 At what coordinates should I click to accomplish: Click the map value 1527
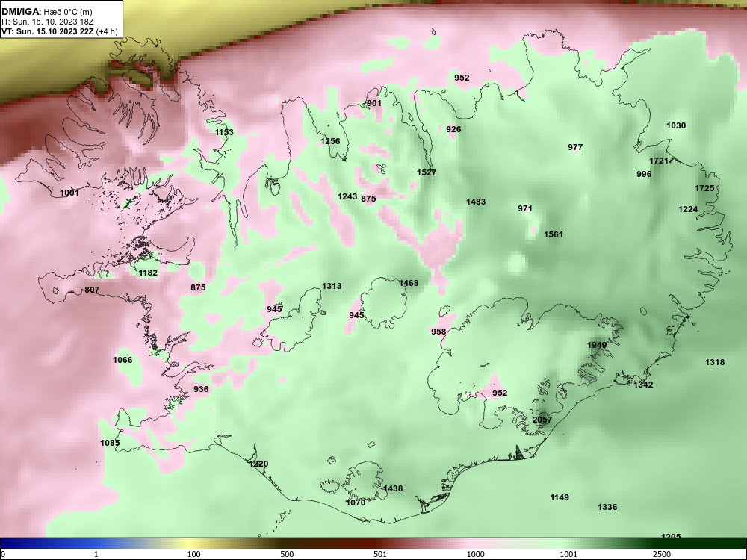point(427,173)
